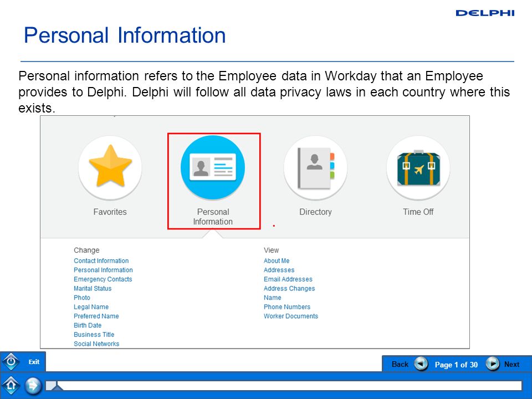Click the Exit power icon

(11, 362)
